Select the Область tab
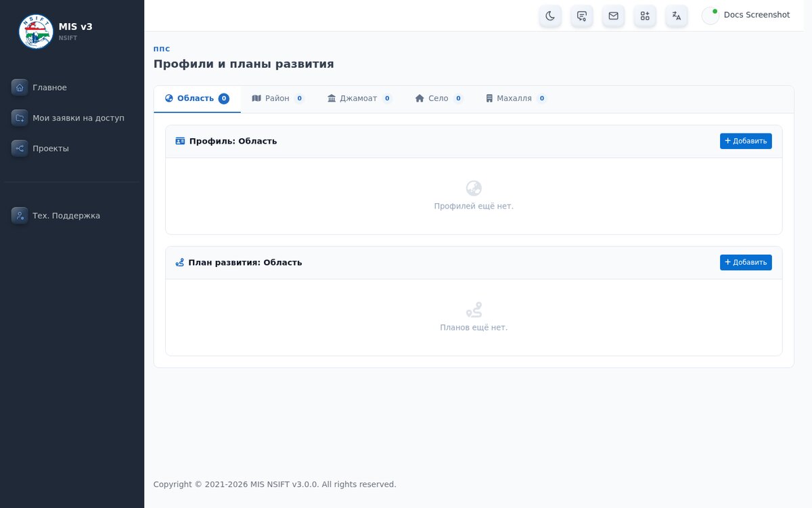 197,99
